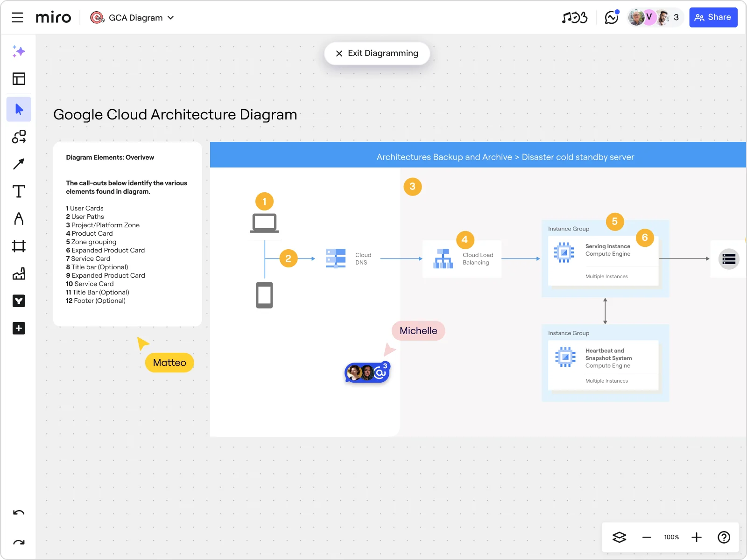Show the collaborator avatars list
Screen dimensions: 747x560
[x=655, y=18]
